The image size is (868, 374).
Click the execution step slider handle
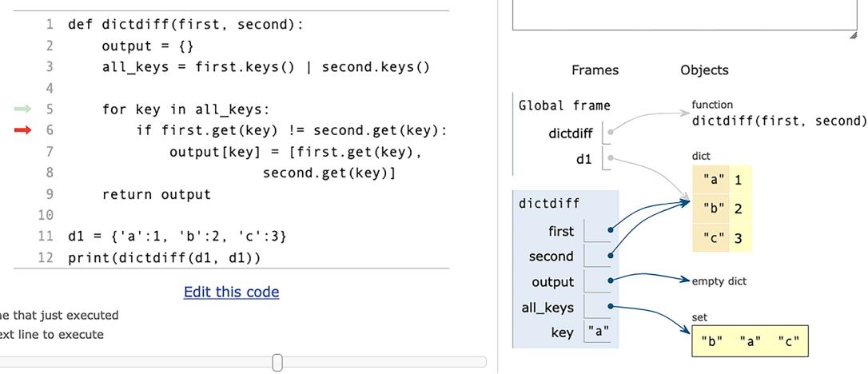pos(277,362)
